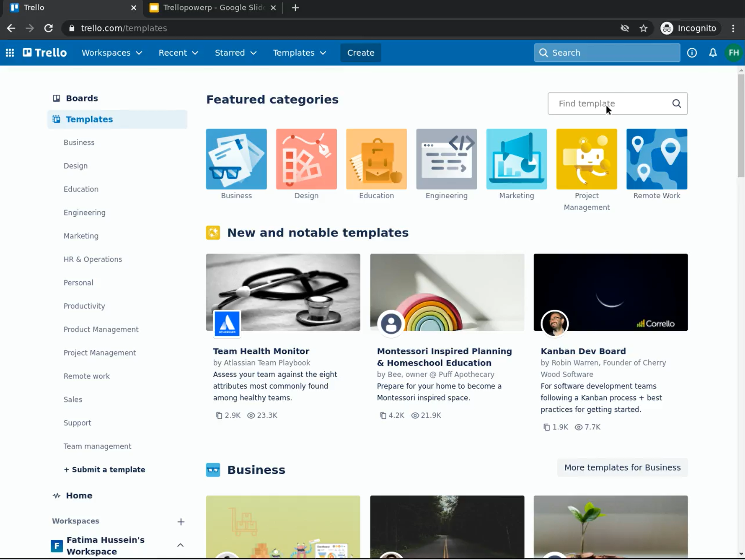The height and width of the screenshot is (560, 745).
Task: Click the third-party cookies blocked eye icon
Action: point(625,28)
